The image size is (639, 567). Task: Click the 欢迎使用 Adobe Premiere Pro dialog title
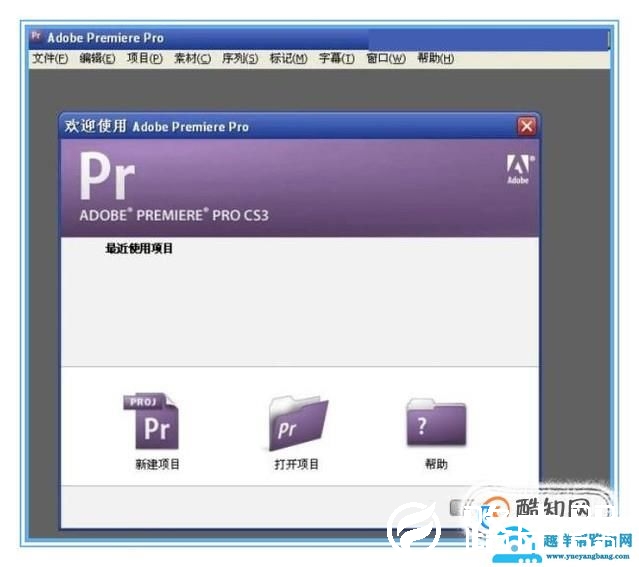tap(156, 126)
